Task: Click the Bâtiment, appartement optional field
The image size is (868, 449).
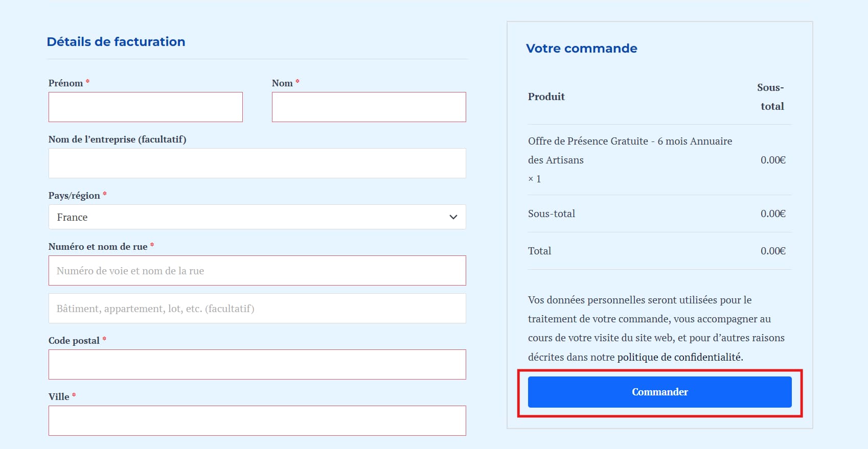Action: 257,308
